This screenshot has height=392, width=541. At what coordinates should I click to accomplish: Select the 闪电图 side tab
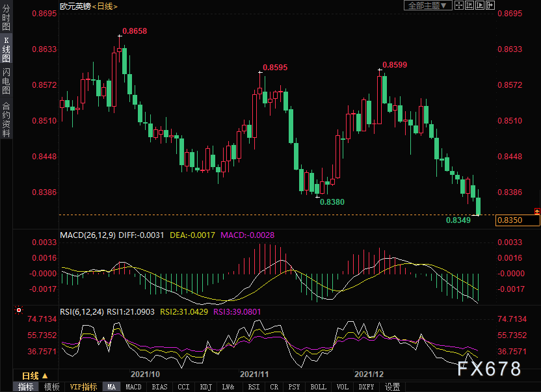tap(6, 81)
